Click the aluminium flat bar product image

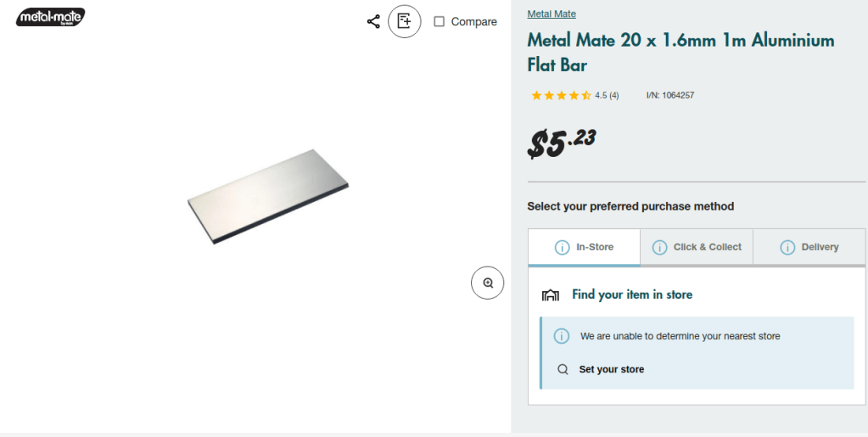[x=268, y=197]
